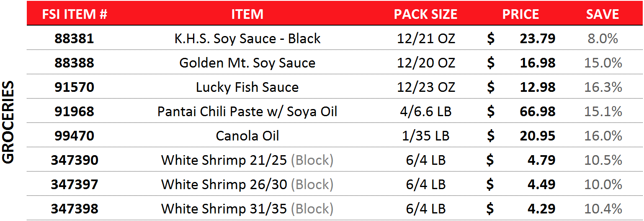Click the 16.3% save value

(x=603, y=87)
